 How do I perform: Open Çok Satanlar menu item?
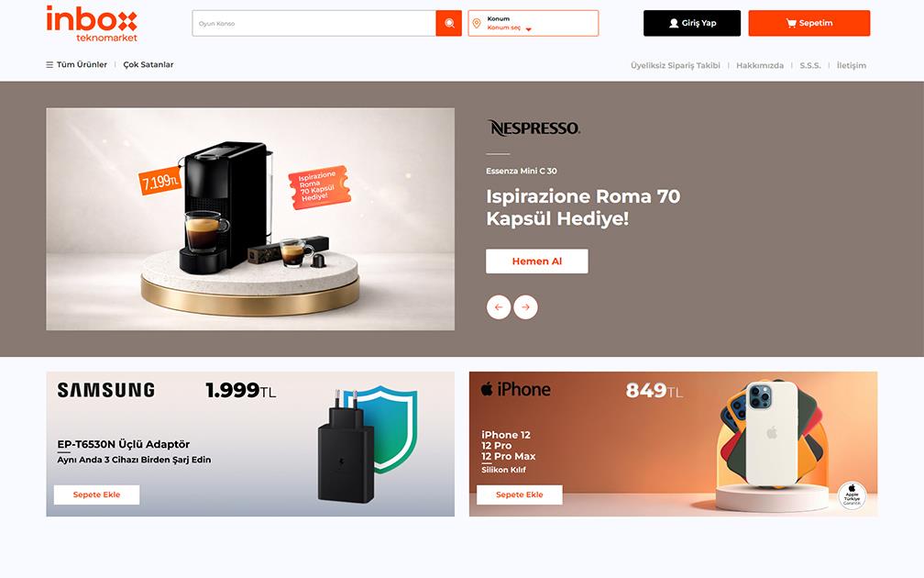tap(148, 65)
